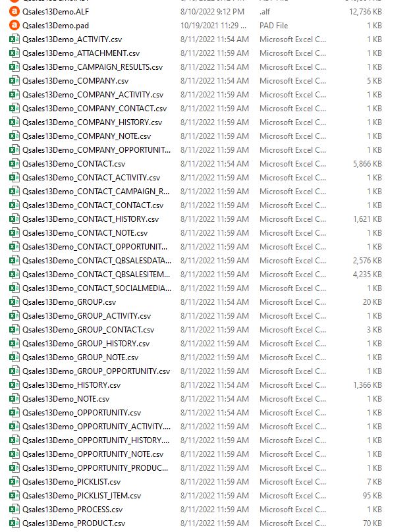Select file name Qsales13Demo_COMPANY.csv
Screen dimensions: 411x532
click(x=75, y=81)
